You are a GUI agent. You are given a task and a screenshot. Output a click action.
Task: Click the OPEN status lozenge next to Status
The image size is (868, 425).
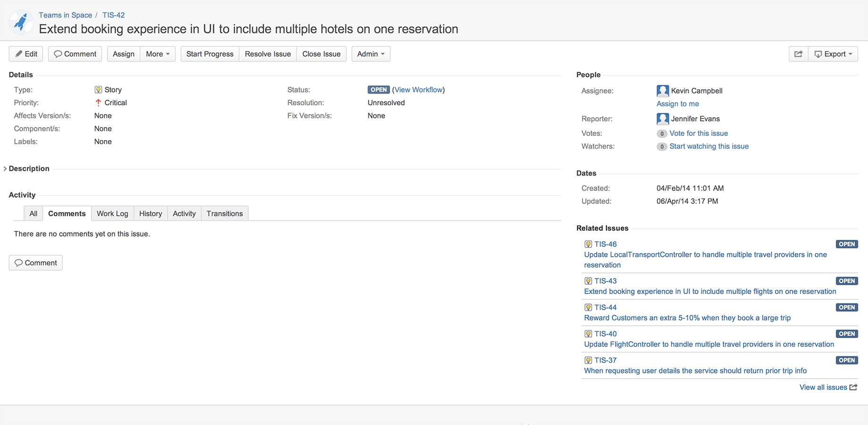pyautogui.click(x=378, y=90)
